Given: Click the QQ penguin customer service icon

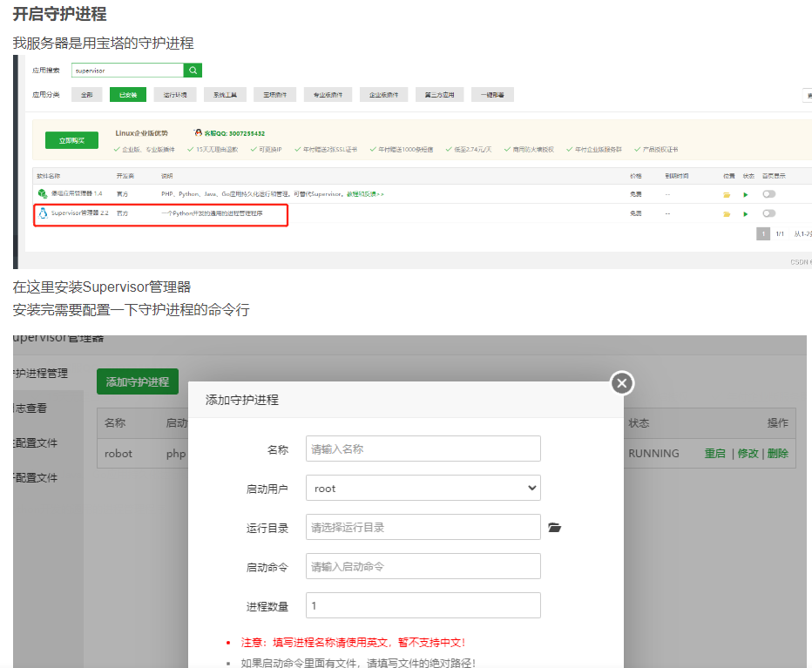Looking at the screenshot, I should 198,132.
